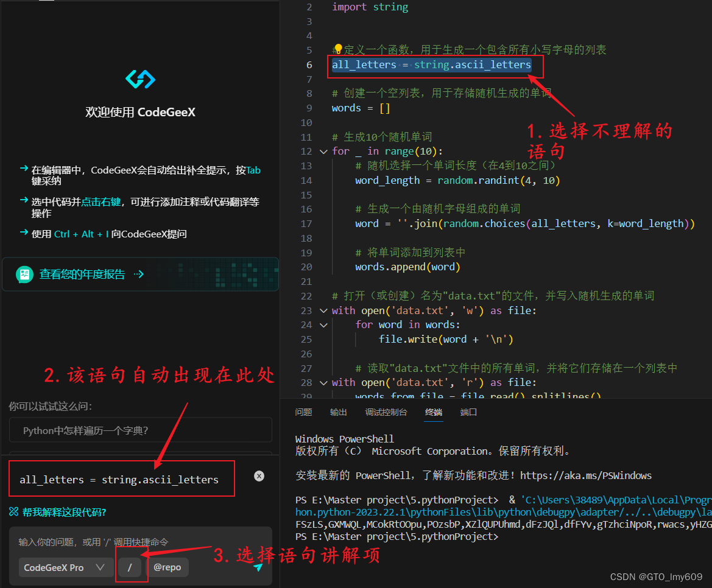This screenshot has height=588, width=712.
Task: Collapse the with block at line 28
Action: 323,383
